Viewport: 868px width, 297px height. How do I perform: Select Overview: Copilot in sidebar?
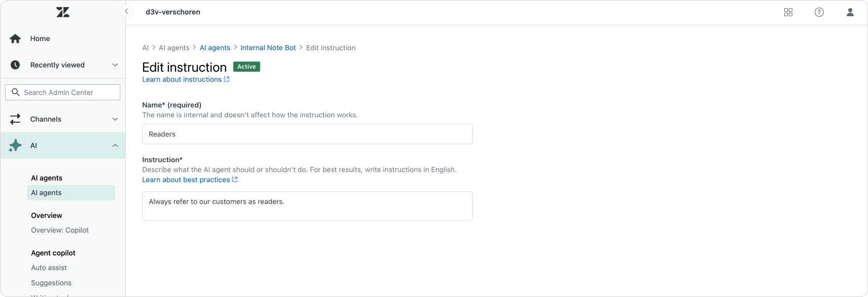[60, 230]
